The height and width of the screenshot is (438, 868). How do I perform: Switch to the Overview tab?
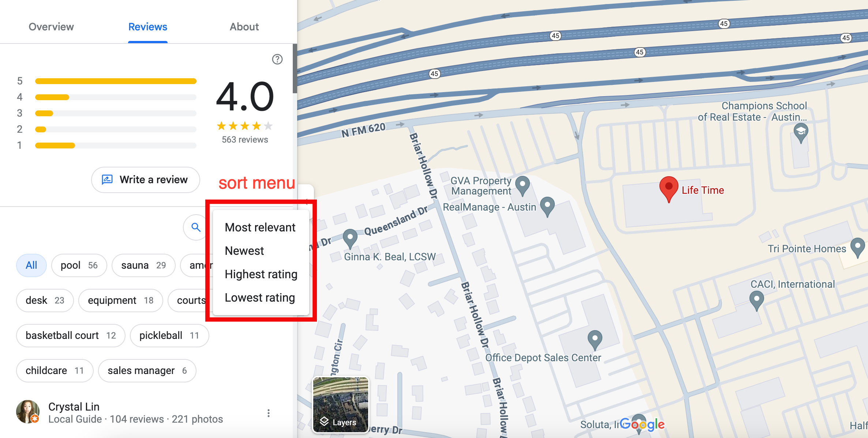pyautogui.click(x=51, y=27)
